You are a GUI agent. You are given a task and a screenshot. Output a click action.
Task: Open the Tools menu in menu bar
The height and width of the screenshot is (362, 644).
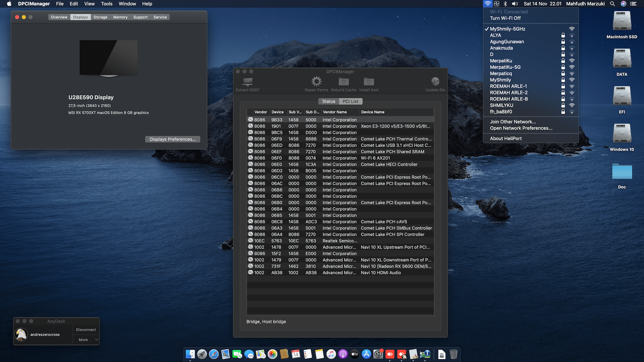tap(107, 4)
